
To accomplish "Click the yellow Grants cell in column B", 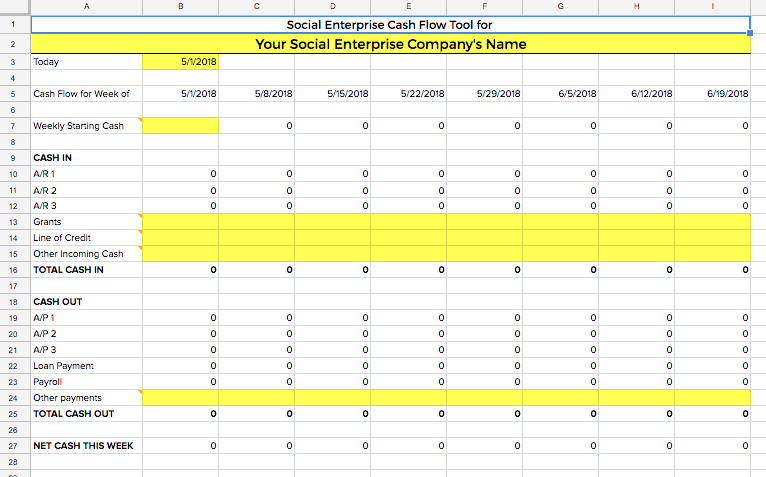I will click(180, 222).
